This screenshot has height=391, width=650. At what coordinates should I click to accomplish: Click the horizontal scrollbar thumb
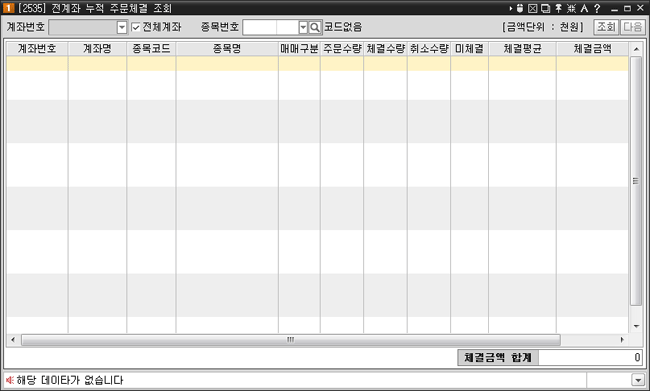291,340
